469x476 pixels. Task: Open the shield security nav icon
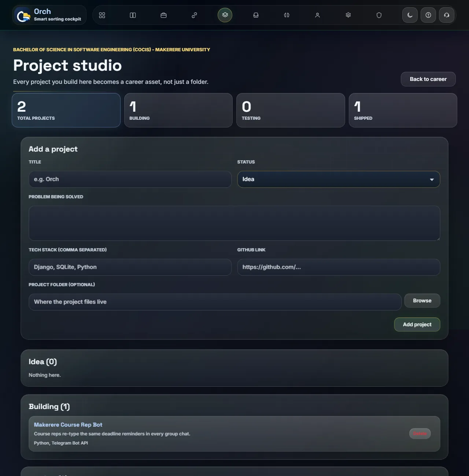379,15
